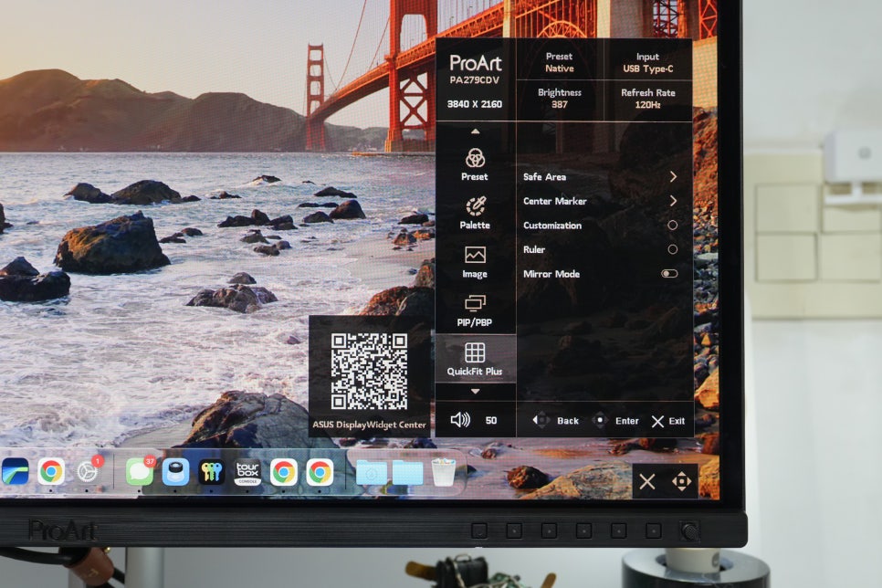The width and height of the screenshot is (882, 588).
Task: Open Chrome icon right of TourBox Console
Action: click(x=283, y=472)
